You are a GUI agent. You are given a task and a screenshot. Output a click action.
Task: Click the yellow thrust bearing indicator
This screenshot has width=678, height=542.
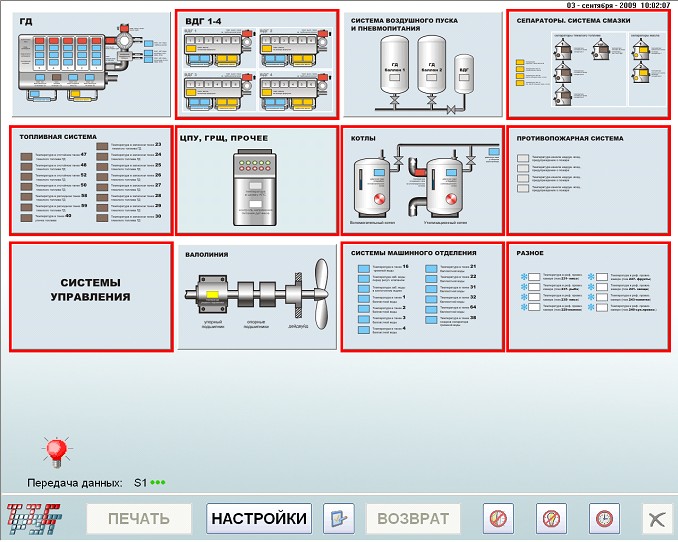click(x=212, y=295)
